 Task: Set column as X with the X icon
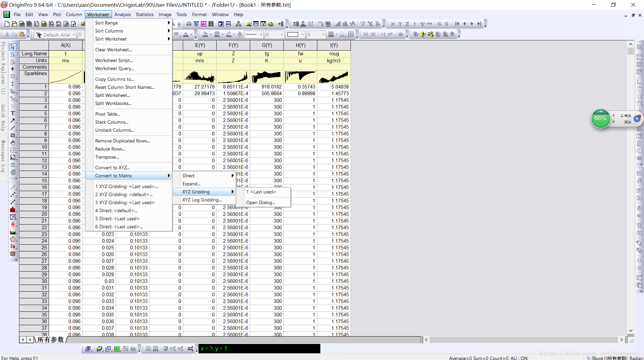tap(393, 24)
